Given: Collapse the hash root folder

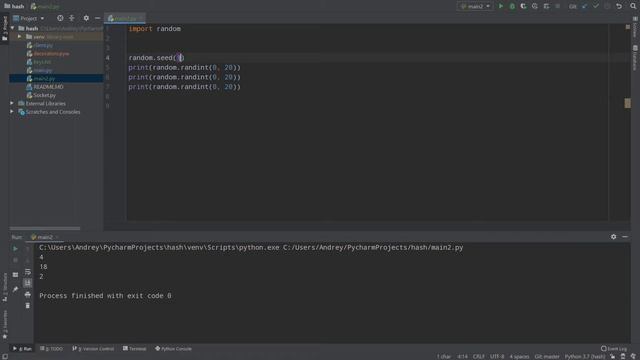Looking at the screenshot, I should tap(13, 28).
